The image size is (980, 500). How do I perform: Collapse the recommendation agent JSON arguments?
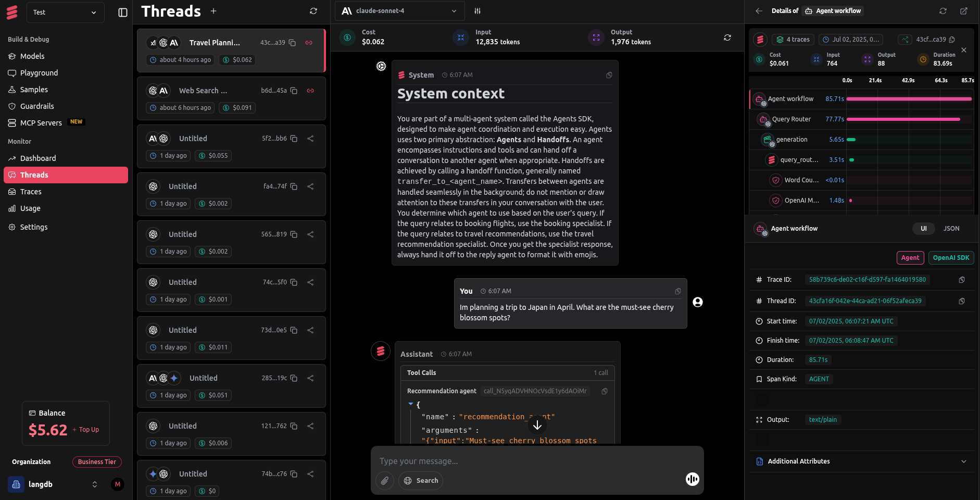point(411,405)
